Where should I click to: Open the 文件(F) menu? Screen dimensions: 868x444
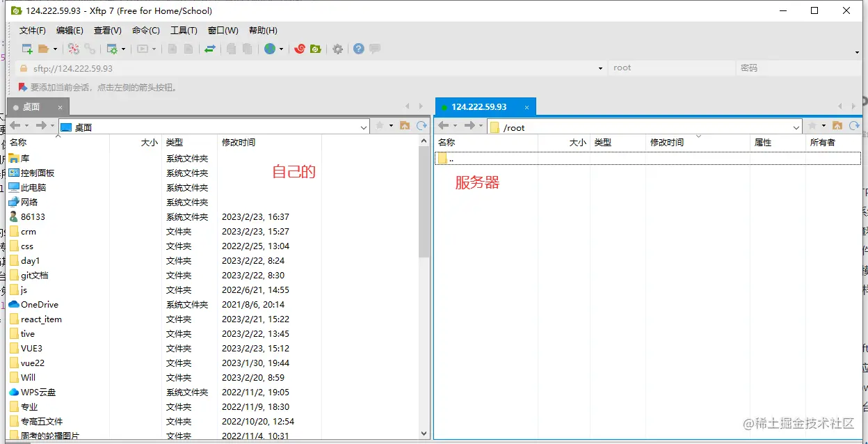32,31
